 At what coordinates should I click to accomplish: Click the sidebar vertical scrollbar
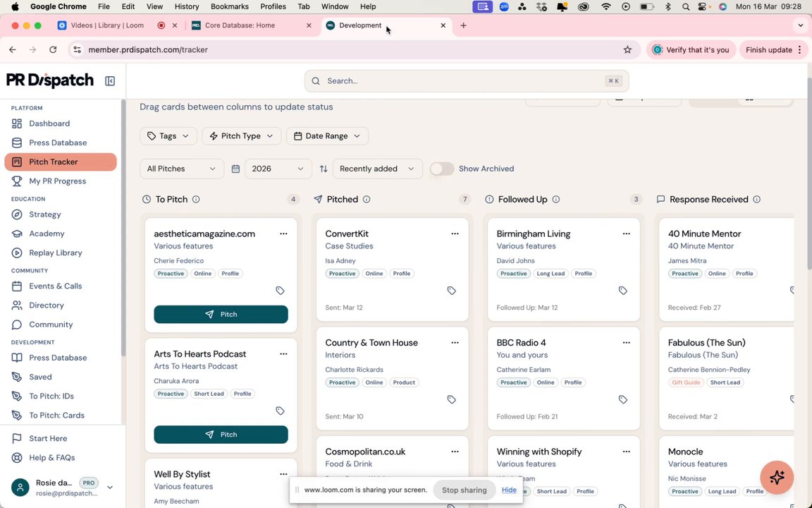123,228
